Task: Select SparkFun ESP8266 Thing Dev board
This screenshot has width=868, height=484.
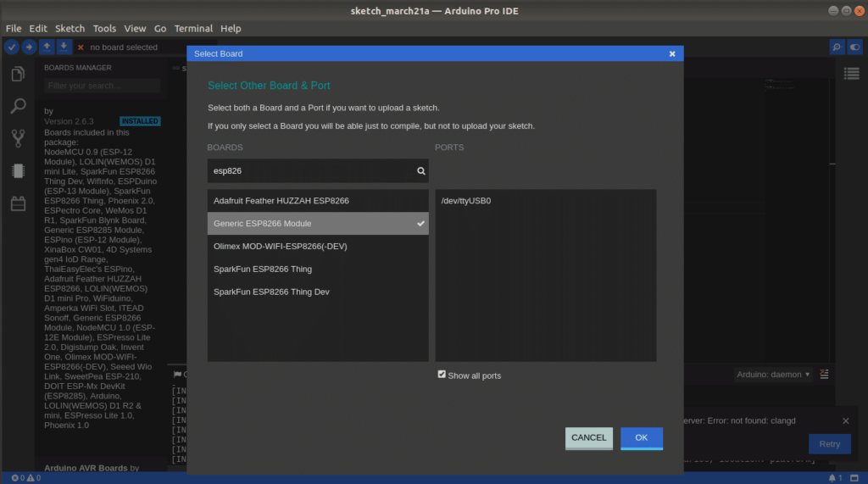Action: pos(318,292)
